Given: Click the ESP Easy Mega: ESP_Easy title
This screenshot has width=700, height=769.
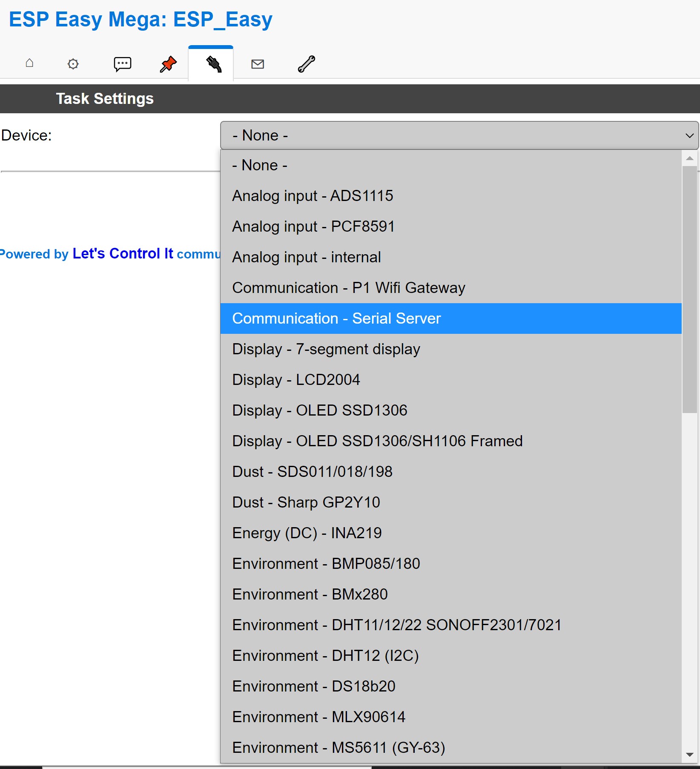Looking at the screenshot, I should [141, 20].
